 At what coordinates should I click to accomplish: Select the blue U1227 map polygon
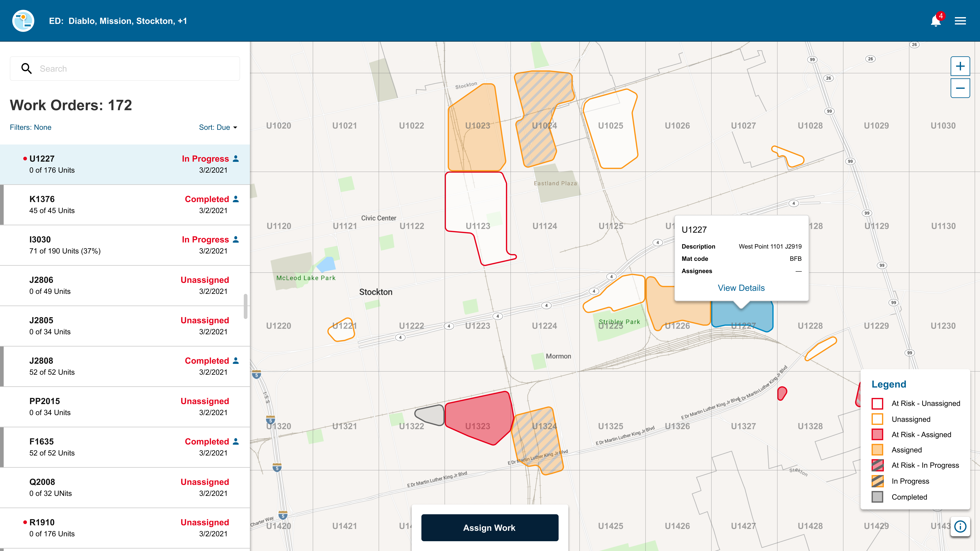[742, 316]
